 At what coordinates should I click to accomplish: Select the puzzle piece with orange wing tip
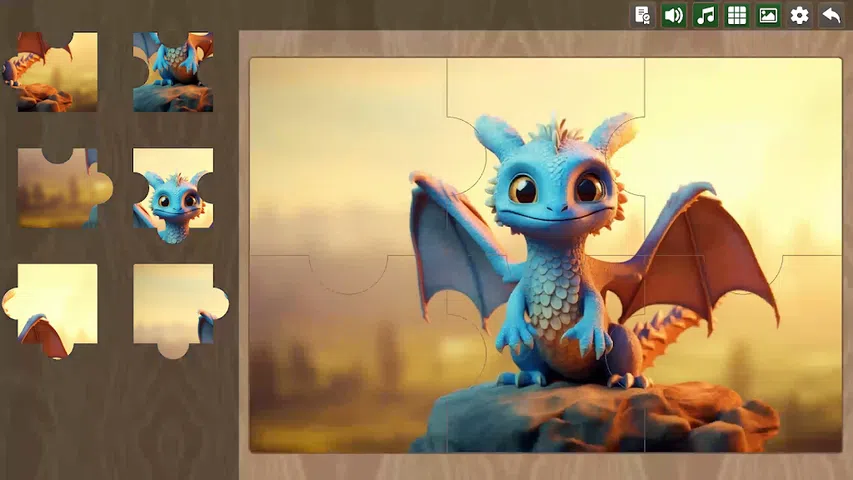pos(51,310)
